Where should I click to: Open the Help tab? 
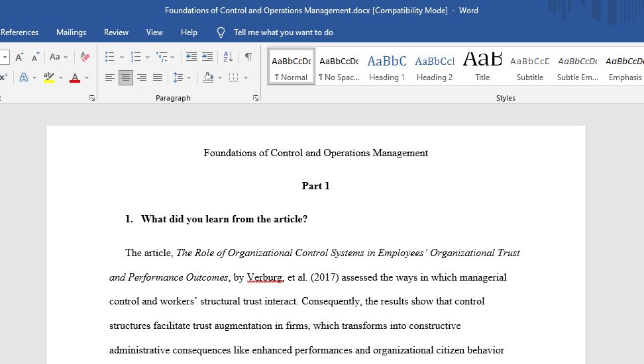(x=189, y=32)
